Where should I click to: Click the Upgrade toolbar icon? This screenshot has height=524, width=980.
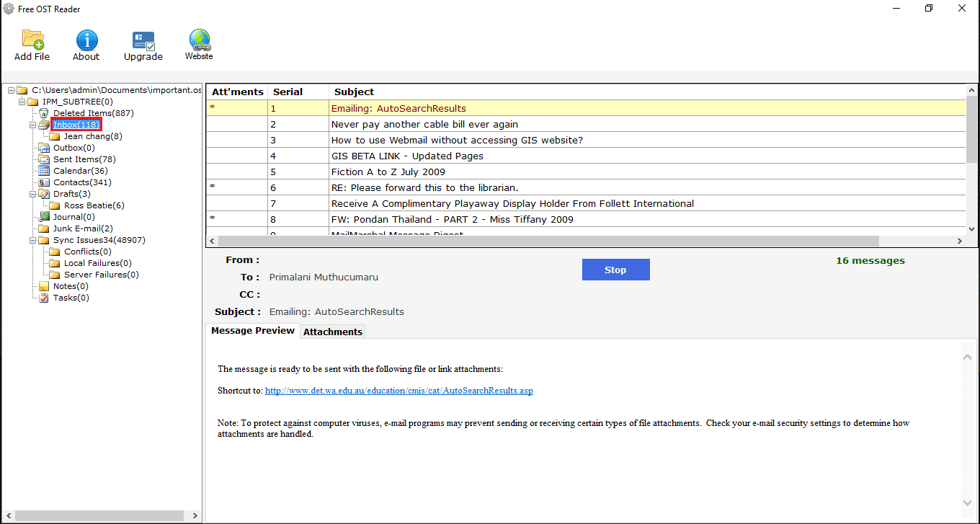(x=143, y=41)
